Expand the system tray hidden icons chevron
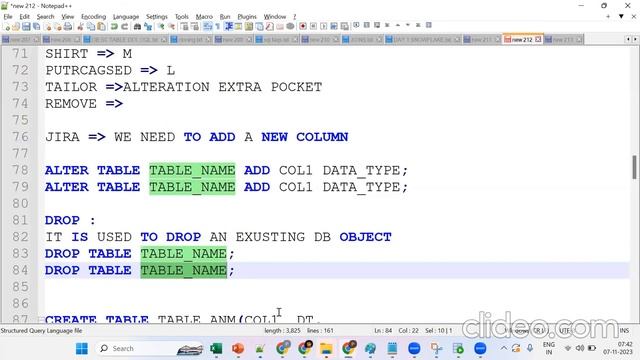 point(504,348)
